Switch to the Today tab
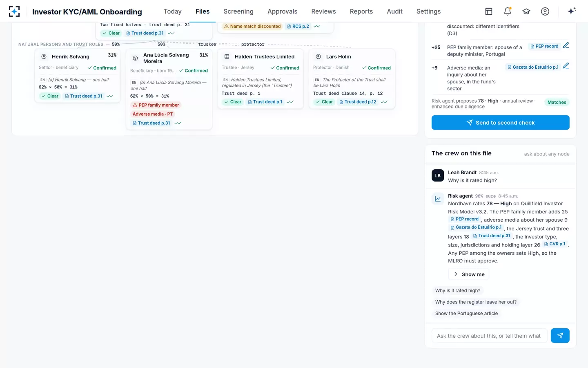The image size is (588, 368). pos(173,11)
